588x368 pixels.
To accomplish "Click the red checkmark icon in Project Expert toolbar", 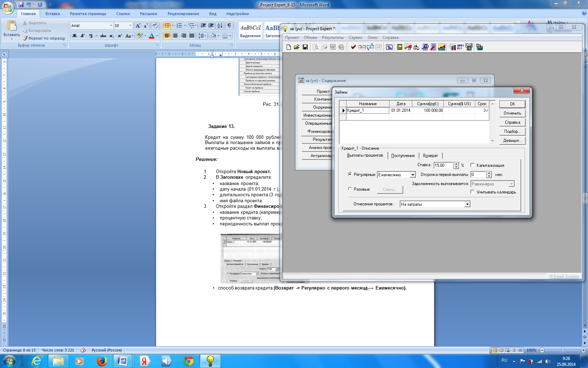I will pyautogui.click(x=353, y=47).
